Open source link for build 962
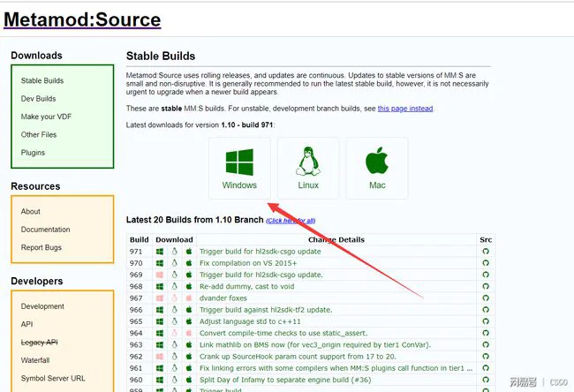574x392 pixels. [x=486, y=357]
